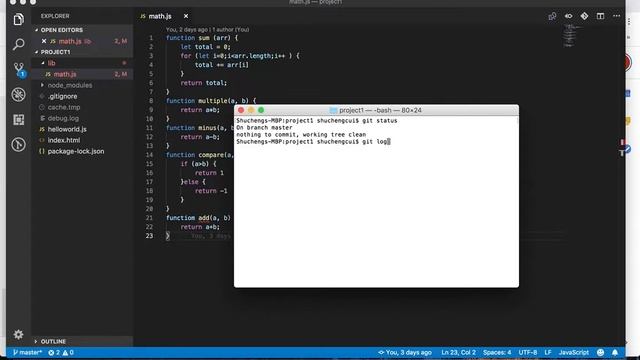
Task: Click 'return total;' on line 6
Action: click(x=204, y=83)
